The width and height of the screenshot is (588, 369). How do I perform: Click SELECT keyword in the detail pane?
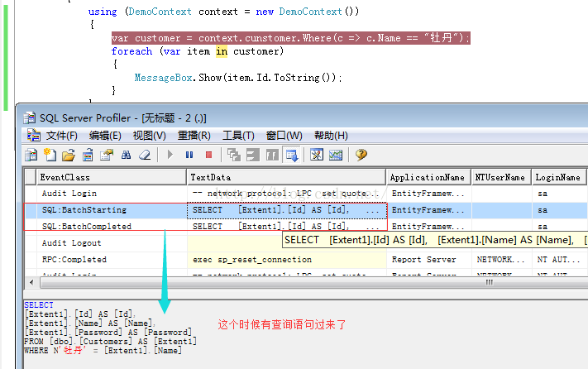[39, 304]
